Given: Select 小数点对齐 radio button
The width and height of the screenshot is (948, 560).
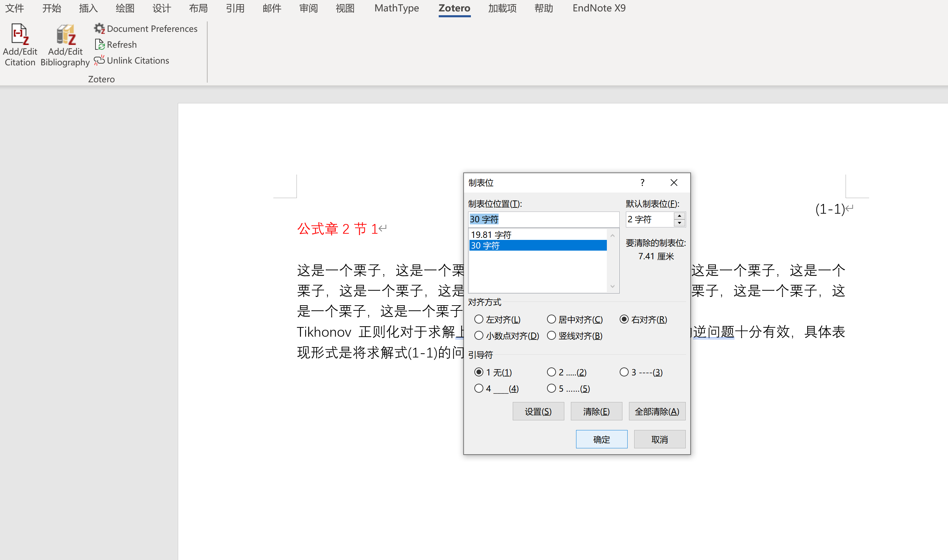Looking at the screenshot, I should coord(479,335).
